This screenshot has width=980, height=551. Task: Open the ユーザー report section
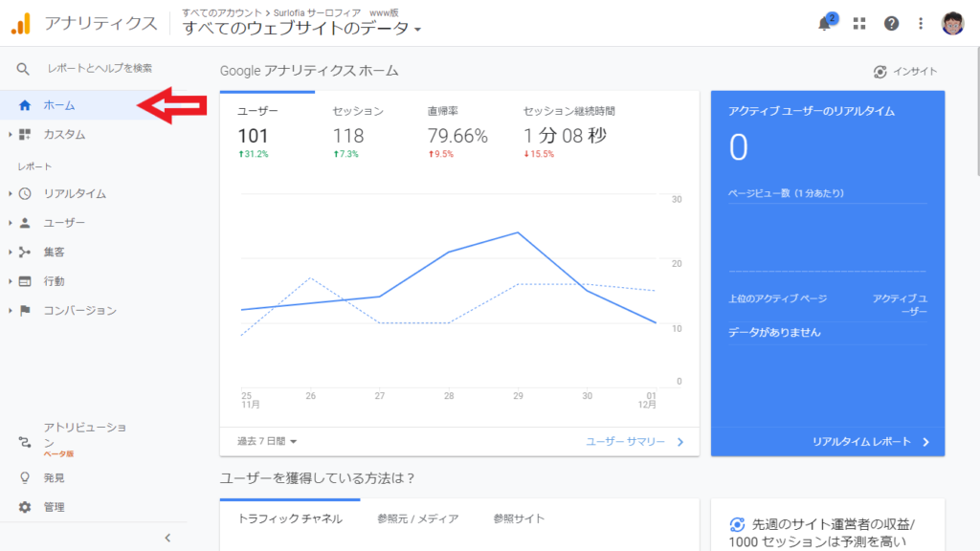point(59,224)
